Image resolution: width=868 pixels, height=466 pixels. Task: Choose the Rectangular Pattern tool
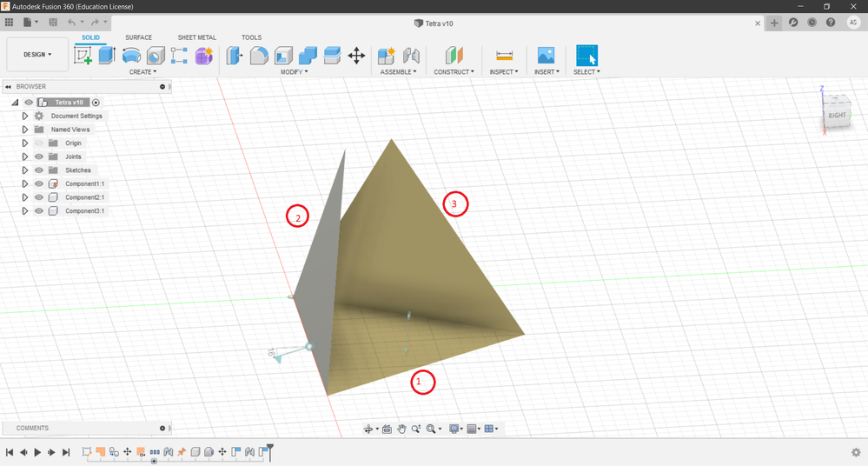coord(179,56)
